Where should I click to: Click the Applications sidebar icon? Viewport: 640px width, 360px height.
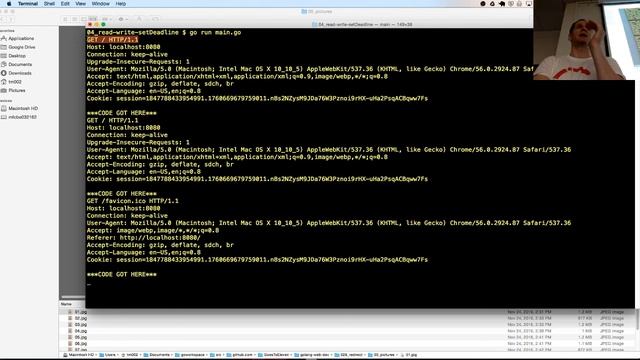(x=4, y=38)
